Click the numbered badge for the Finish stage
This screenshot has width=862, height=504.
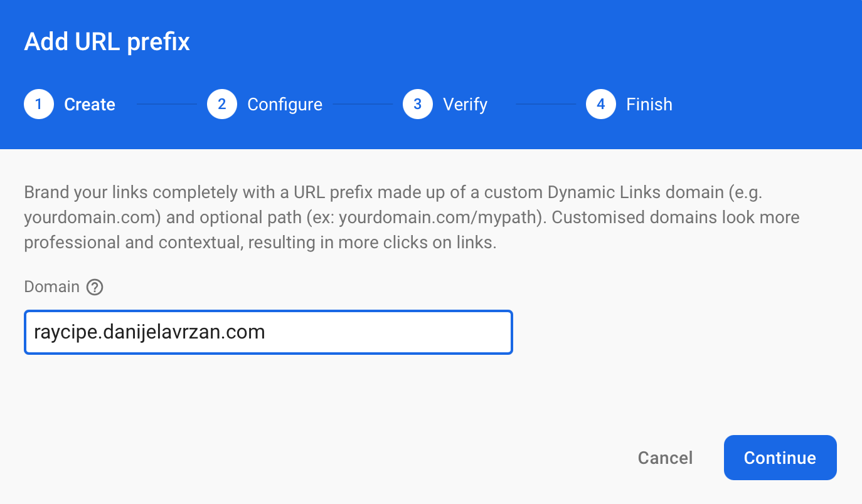pyautogui.click(x=600, y=104)
